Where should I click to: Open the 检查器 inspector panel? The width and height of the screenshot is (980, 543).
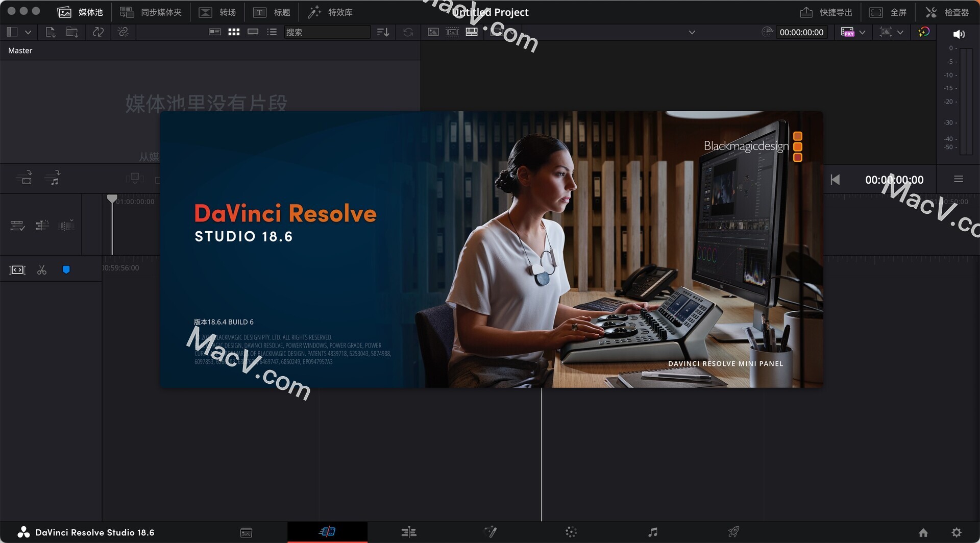click(947, 12)
